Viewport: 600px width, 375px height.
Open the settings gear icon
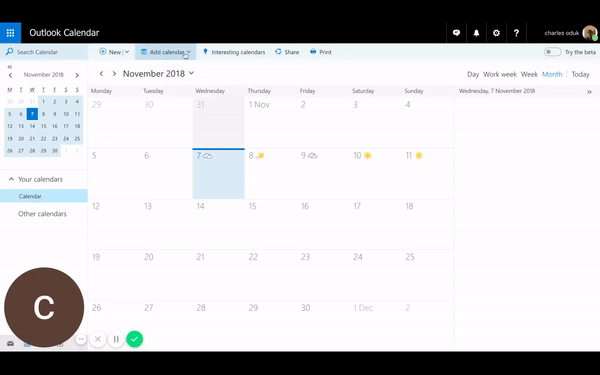click(x=496, y=33)
